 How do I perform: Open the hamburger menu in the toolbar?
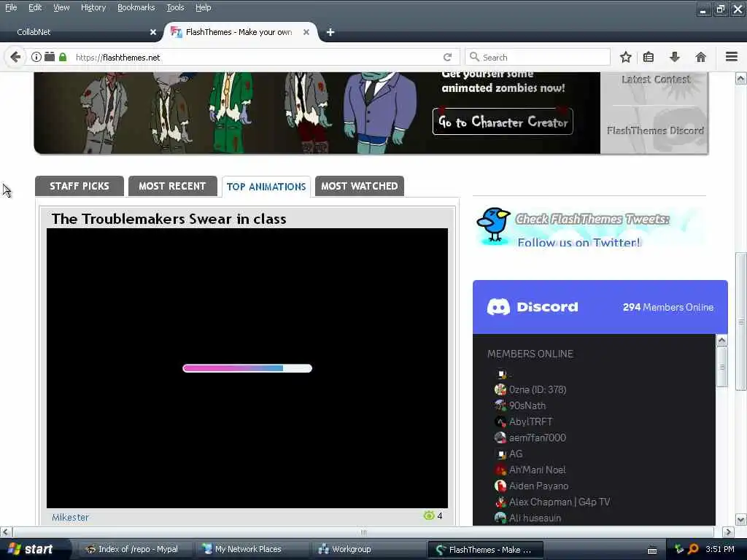pos(732,57)
